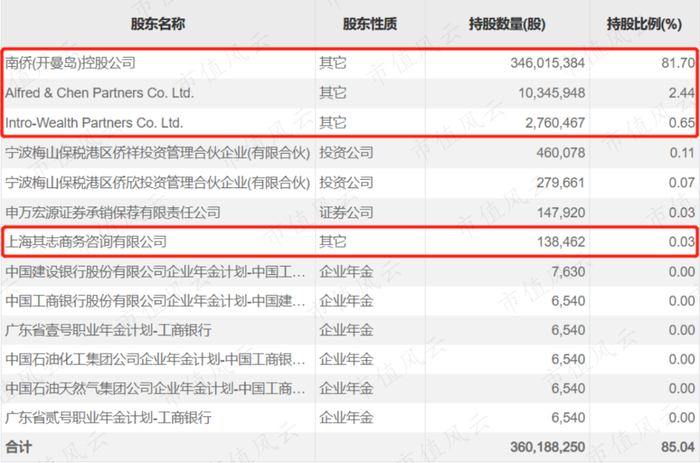Select 中国建设银行股份有限公司企业年金计划 row name
Viewport: 700px width, 463px height.
(x=155, y=271)
